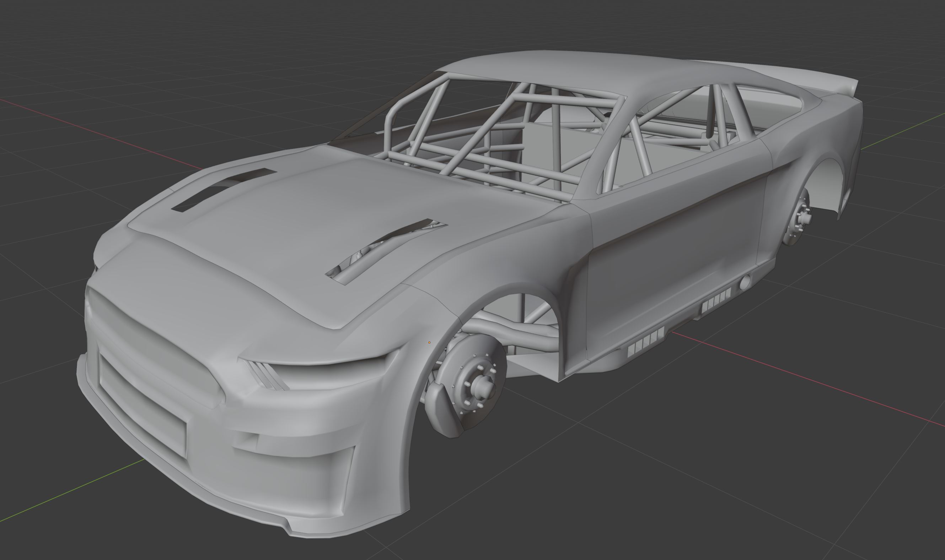Image resolution: width=945 pixels, height=560 pixels.
Task: Click the orange object origin dot
Action: click(429, 343)
